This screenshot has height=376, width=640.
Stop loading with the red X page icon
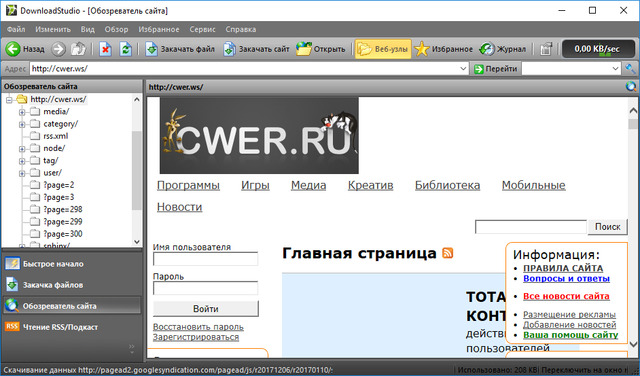pos(105,49)
